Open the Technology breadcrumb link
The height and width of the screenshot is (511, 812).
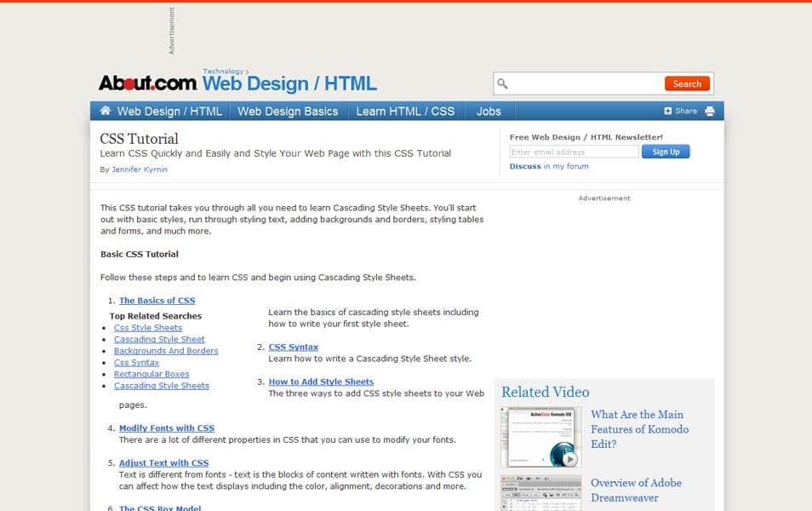point(223,71)
